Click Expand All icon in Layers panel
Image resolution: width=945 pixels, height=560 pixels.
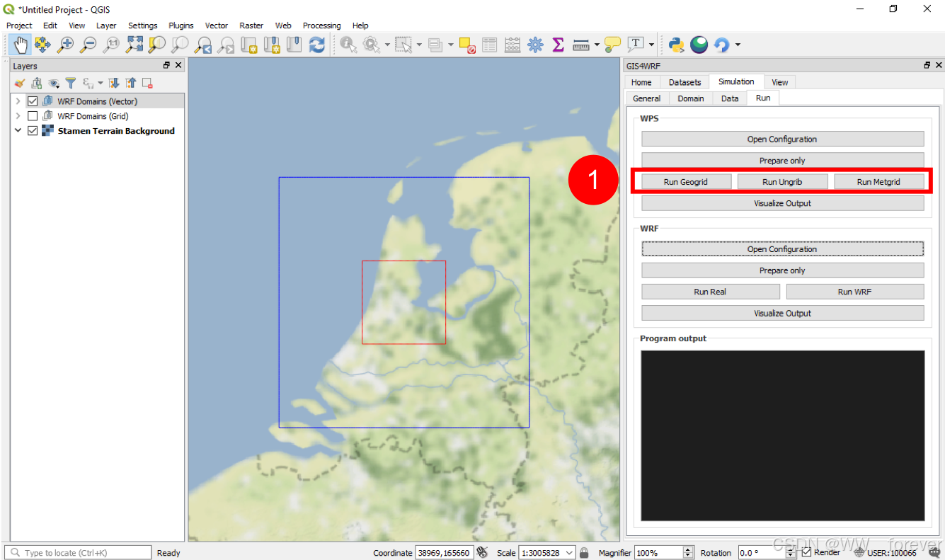[114, 84]
